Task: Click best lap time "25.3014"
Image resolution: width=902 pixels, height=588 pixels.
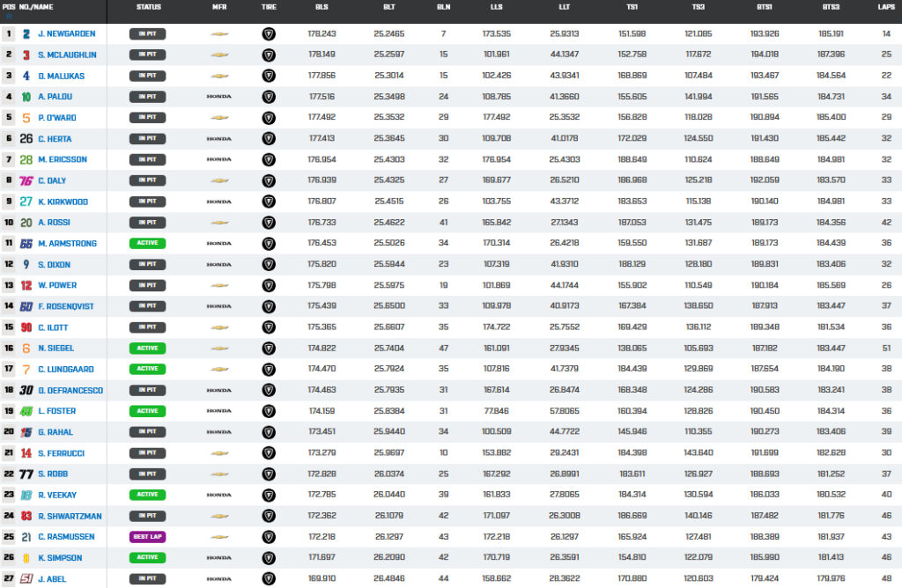Action: coord(388,76)
